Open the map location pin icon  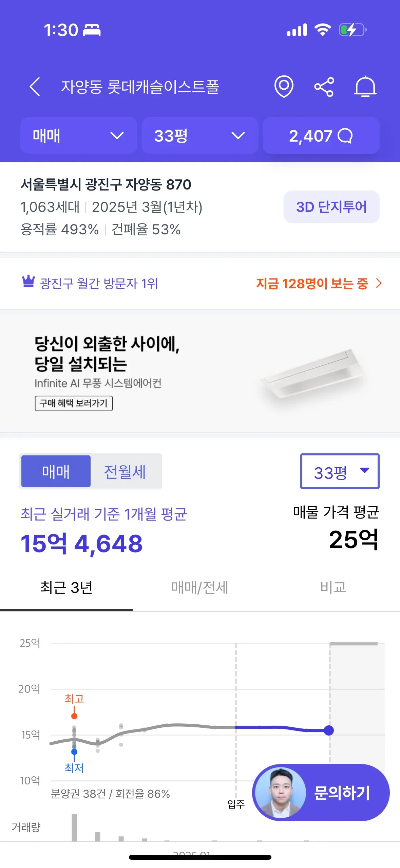[284, 87]
